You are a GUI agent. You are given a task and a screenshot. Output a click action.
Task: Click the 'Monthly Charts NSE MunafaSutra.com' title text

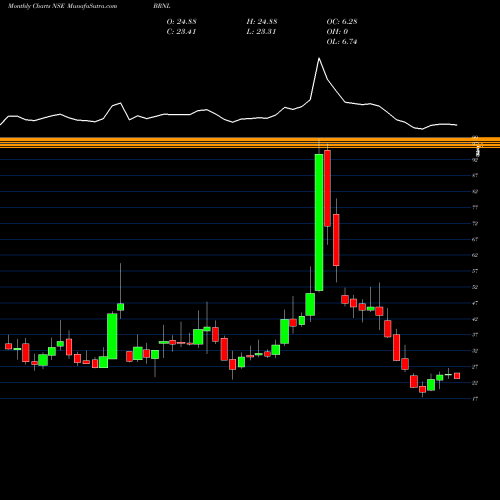[62, 6]
